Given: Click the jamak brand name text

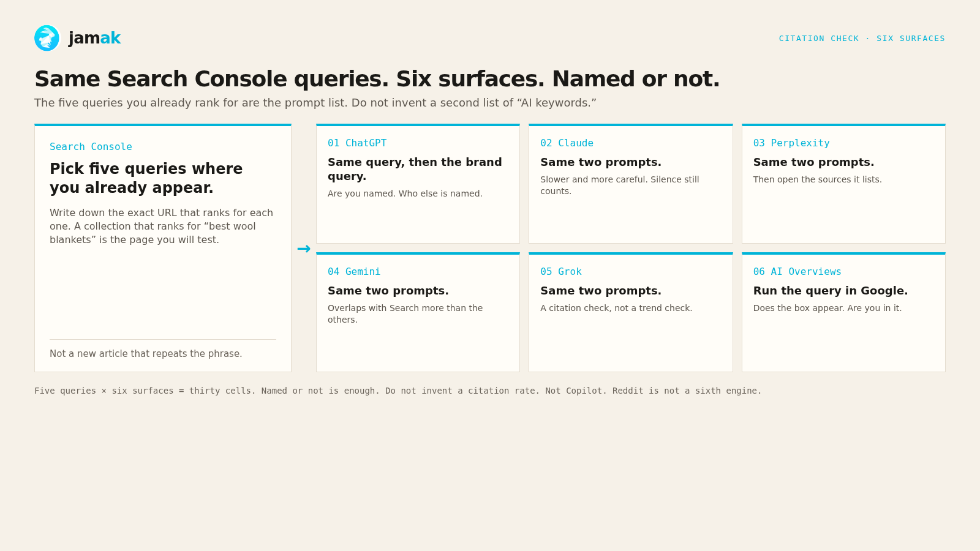Looking at the screenshot, I should click(x=95, y=38).
